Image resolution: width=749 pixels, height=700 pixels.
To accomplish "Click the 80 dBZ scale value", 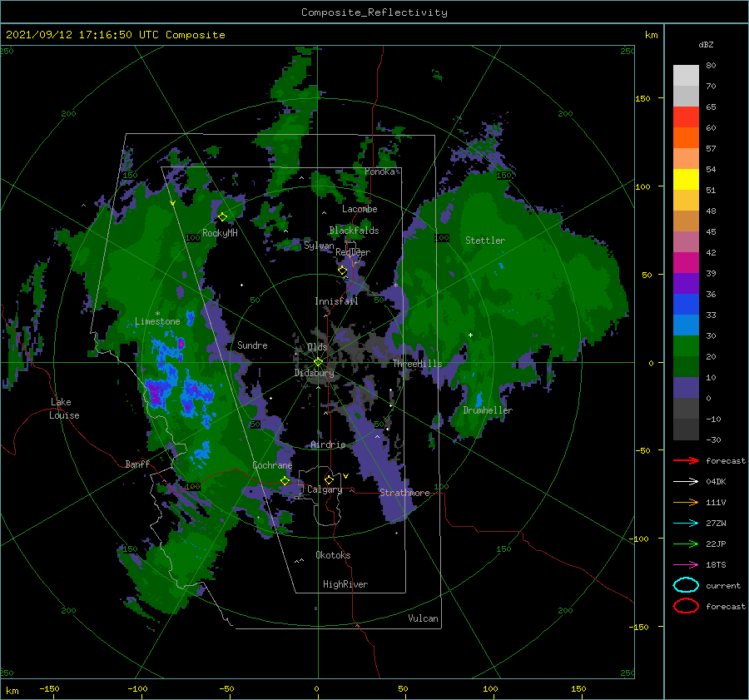I will [x=711, y=66].
